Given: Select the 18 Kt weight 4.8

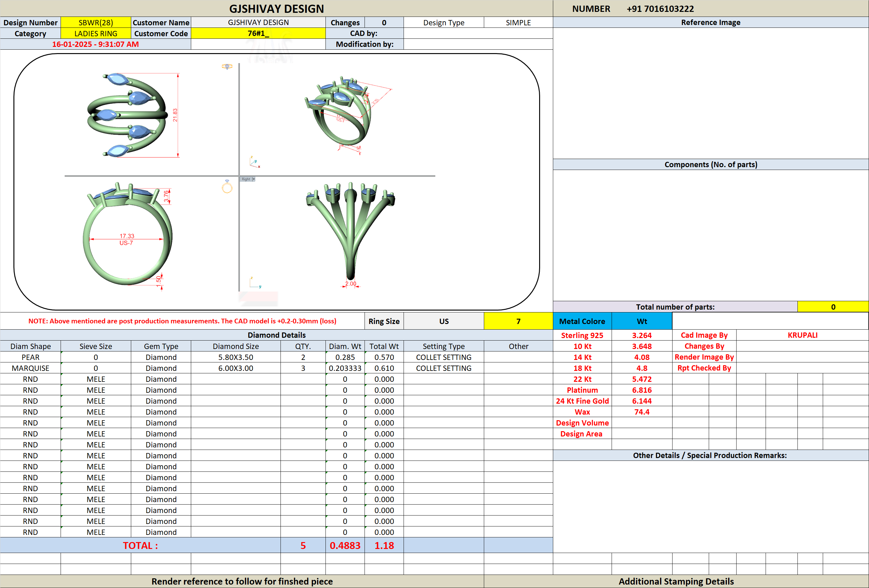Looking at the screenshot, I should (x=642, y=368).
